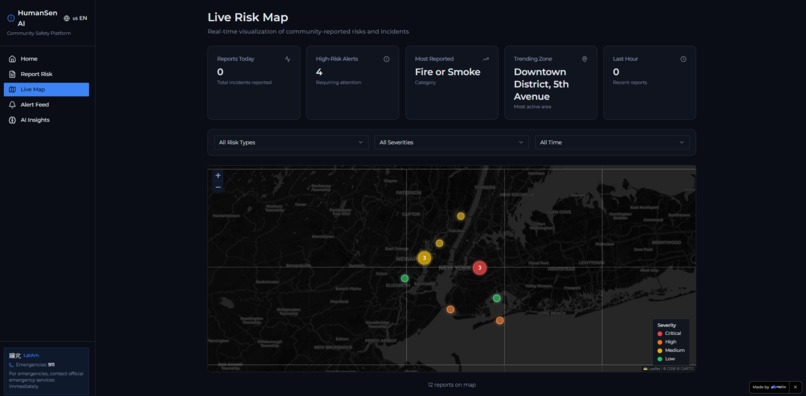
Task: Click the clock icon in Last Hour card
Action: [x=683, y=59]
